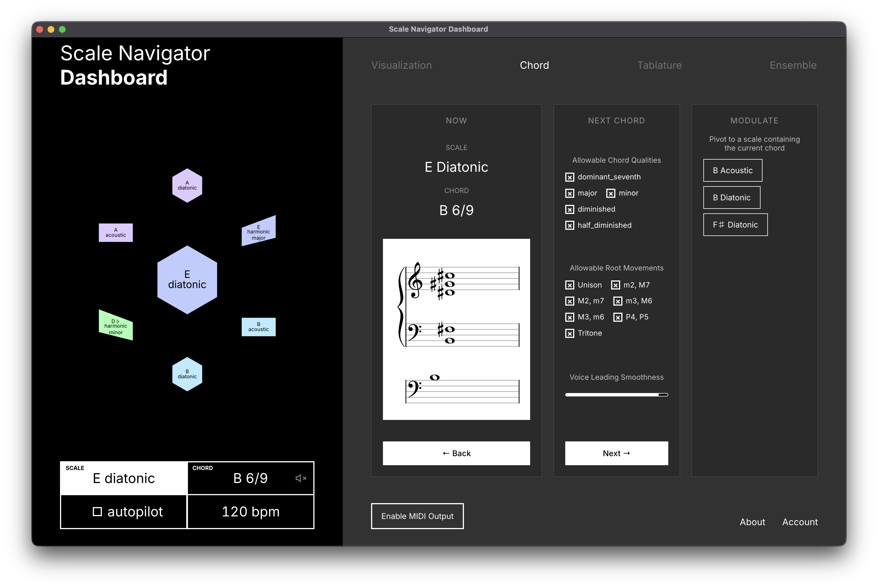This screenshot has width=878, height=588.
Task: Uncheck the diminished chord quality
Action: pyautogui.click(x=569, y=209)
